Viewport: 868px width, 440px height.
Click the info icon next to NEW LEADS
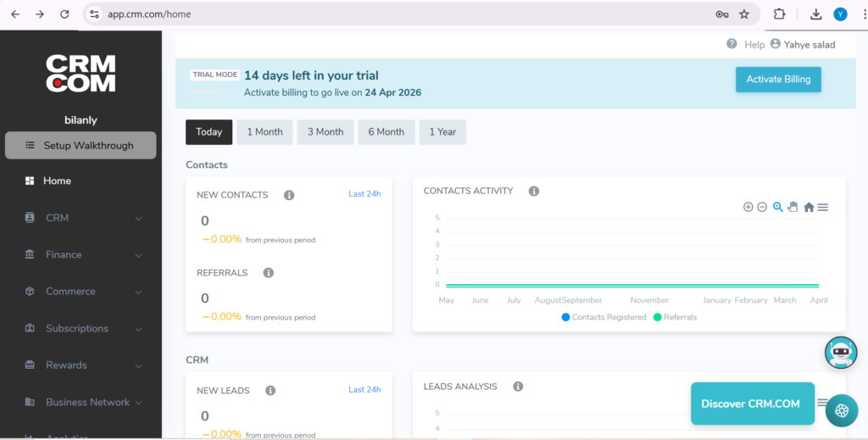[x=270, y=391]
